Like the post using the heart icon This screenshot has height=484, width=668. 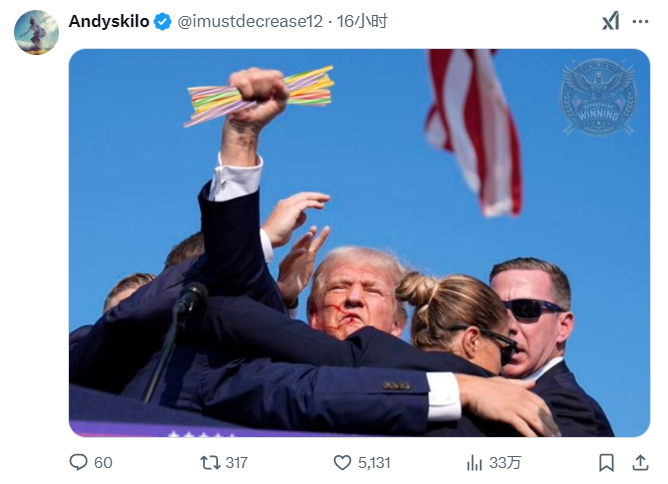coord(342,463)
